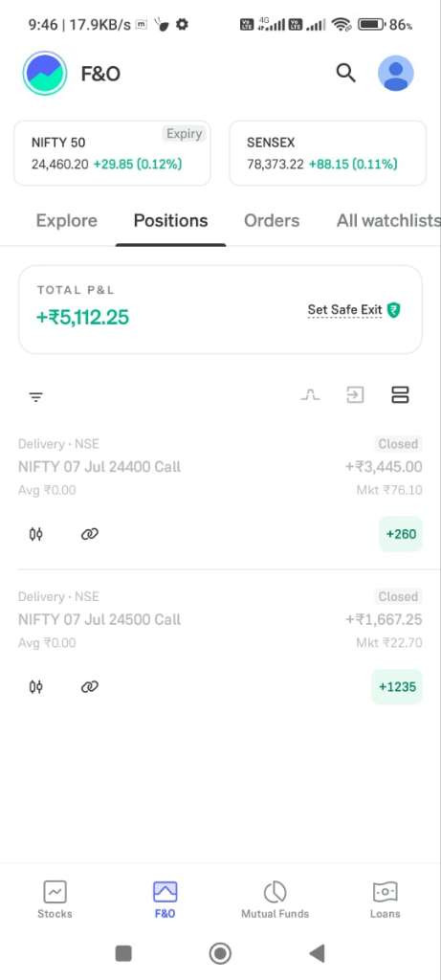
Task: Open the All watchlists tab
Action: [388, 221]
